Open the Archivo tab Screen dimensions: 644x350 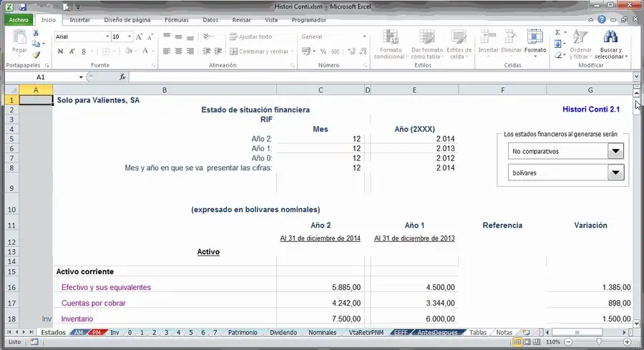pos(19,20)
